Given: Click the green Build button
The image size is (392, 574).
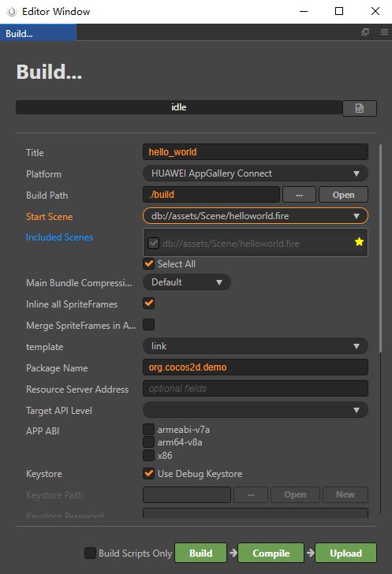Looking at the screenshot, I should tap(201, 553).
